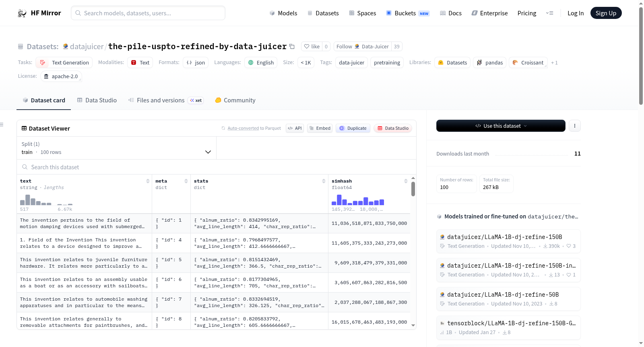The width and height of the screenshot is (644, 347).
Task: Click the Log In link
Action: [x=576, y=13]
